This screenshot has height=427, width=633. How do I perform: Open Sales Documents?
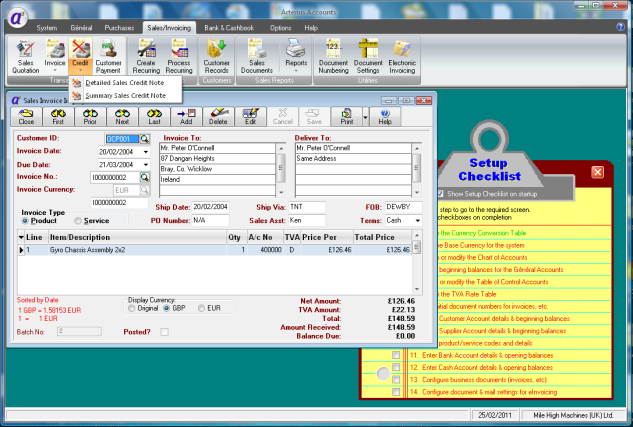point(257,57)
